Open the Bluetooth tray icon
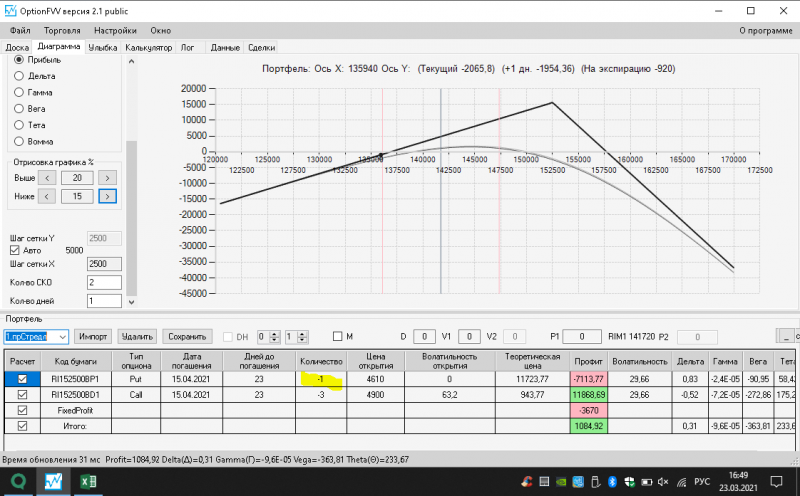The image size is (800, 496). pos(612,481)
